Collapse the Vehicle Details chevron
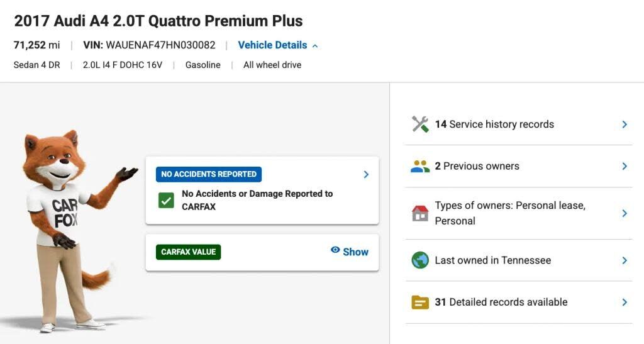 click(315, 46)
